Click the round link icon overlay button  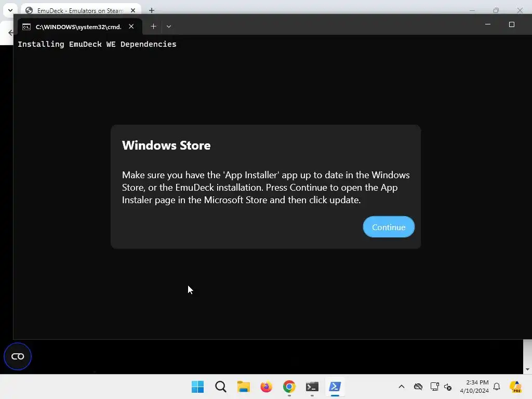click(x=18, y=356)
